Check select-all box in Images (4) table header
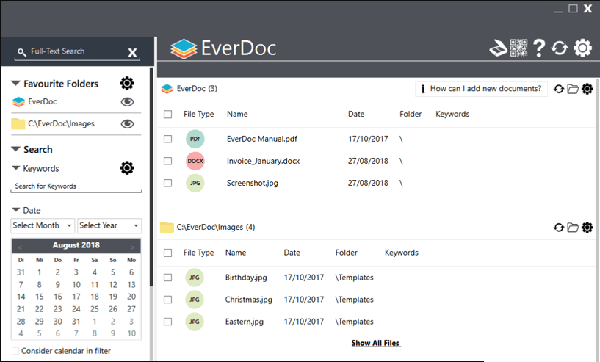600x362 pixels. point(168,253)
